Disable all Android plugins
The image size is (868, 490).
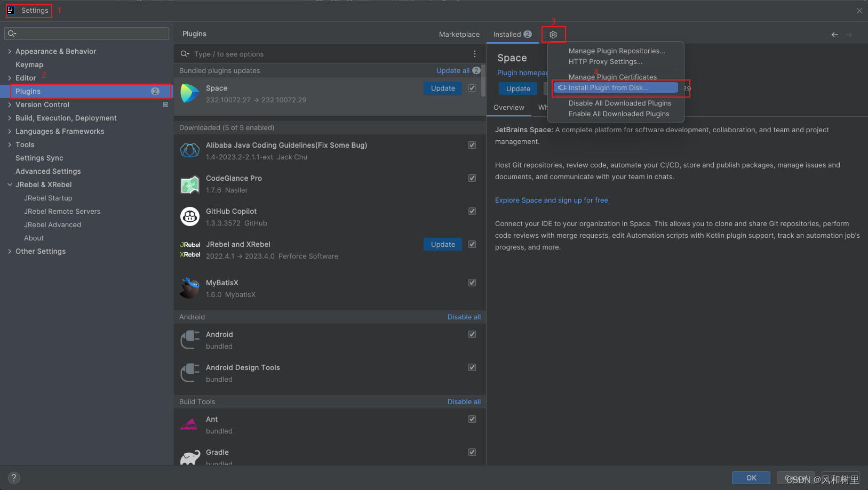[464, 317]
